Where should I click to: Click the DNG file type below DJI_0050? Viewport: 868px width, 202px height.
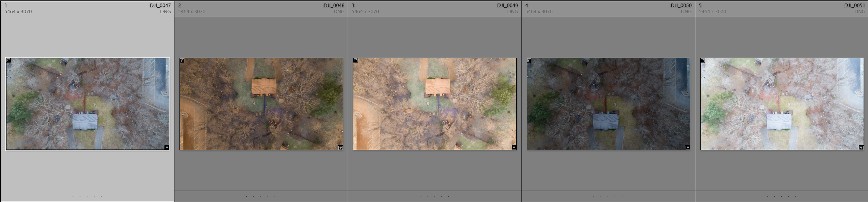686,12
